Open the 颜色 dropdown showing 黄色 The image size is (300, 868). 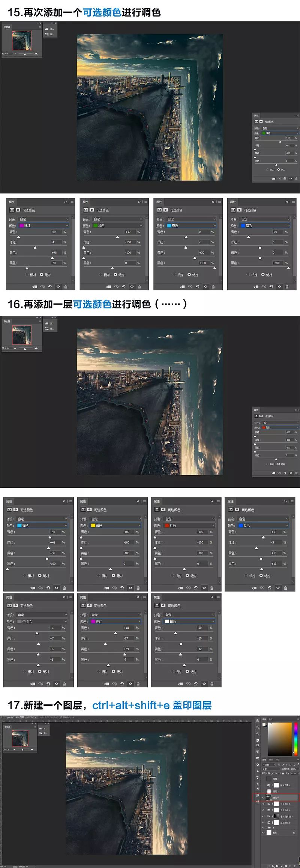(115, 525)
